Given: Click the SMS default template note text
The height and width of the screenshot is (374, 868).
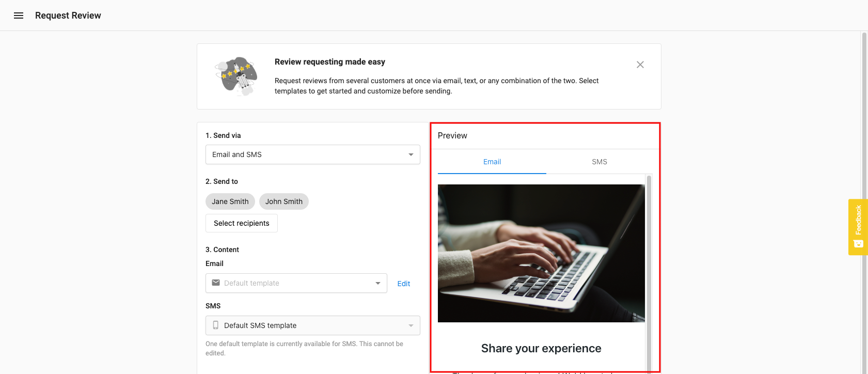Looking at the screenshot, I should 304,348.
